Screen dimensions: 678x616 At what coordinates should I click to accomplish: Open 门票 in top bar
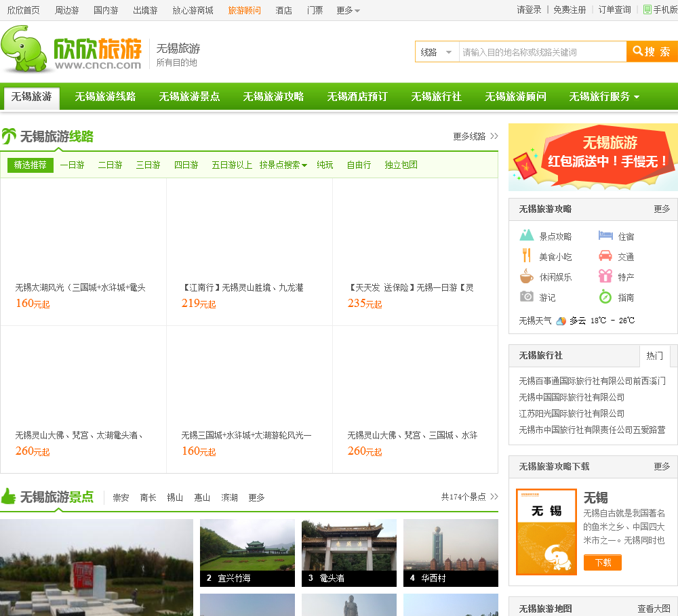[x=315, y=10]
